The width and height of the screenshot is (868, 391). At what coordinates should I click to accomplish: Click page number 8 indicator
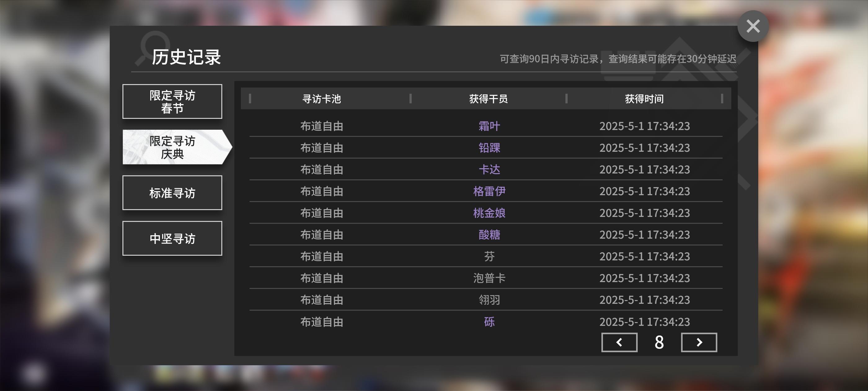[x=659, y=342]
